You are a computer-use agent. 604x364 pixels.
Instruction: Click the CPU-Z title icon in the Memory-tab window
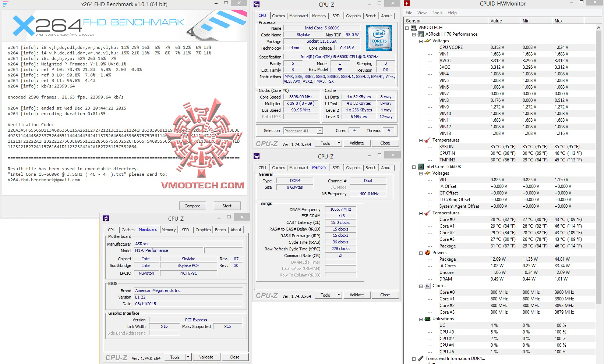click(x=257, y=156)
